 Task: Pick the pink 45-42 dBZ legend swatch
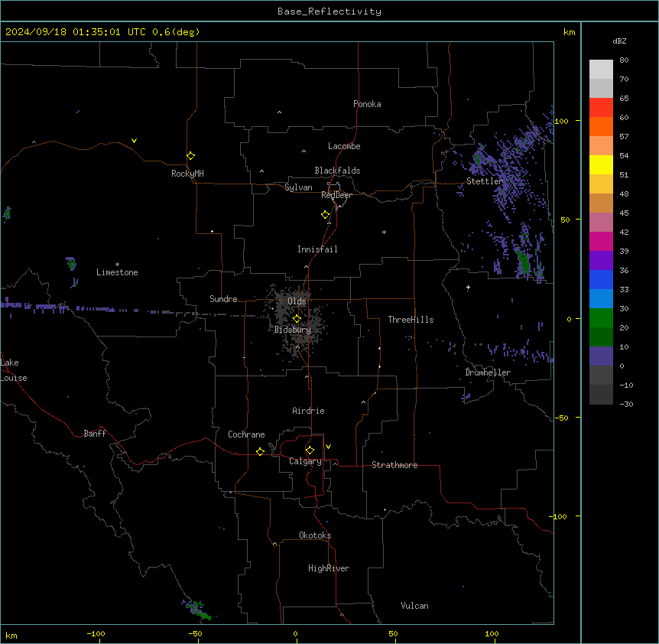click(x=601, y=223)
